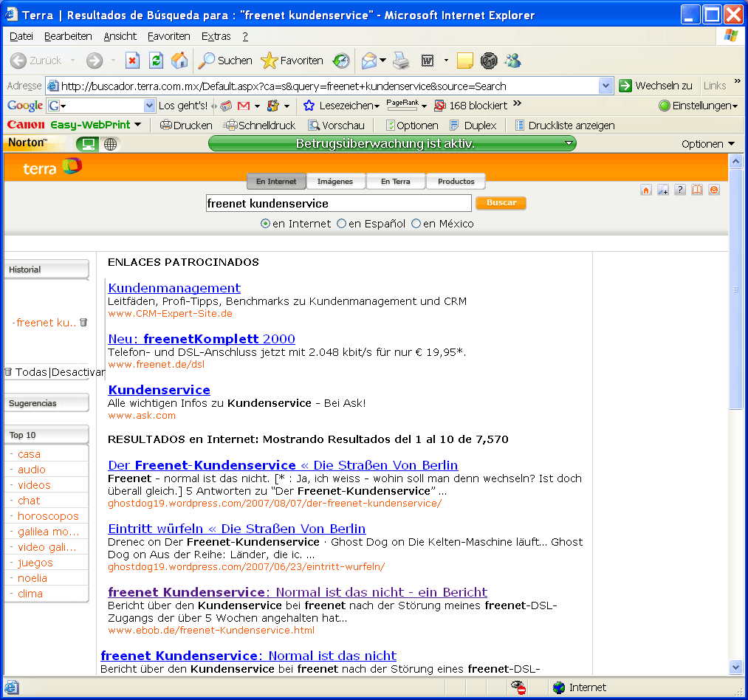Image resolution: width=748 pixels, height=700 pixels.
Task: Open the Messenger people icon
Action: 512,61
